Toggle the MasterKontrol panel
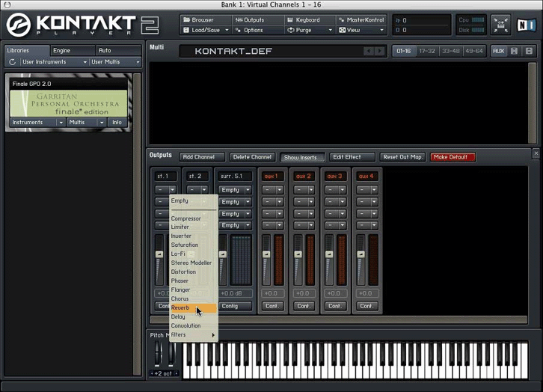 pyautogui.click(x=361, y=19)
